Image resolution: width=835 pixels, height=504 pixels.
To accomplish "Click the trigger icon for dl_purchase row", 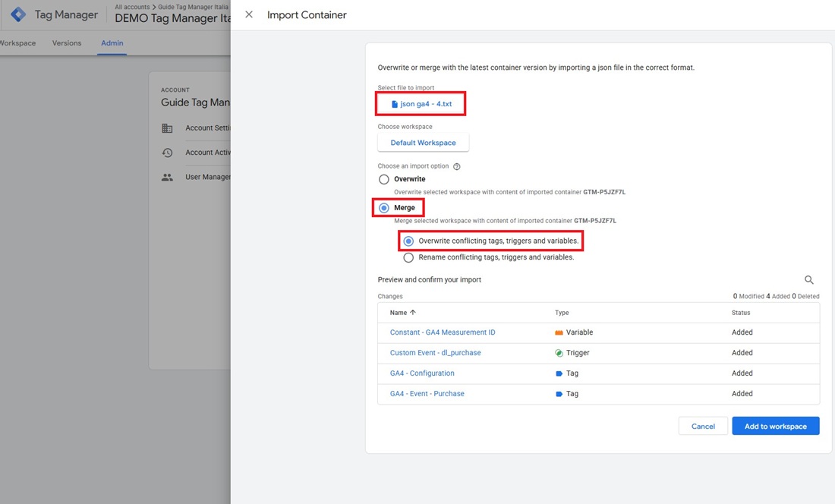I will [x=559, y=353].
